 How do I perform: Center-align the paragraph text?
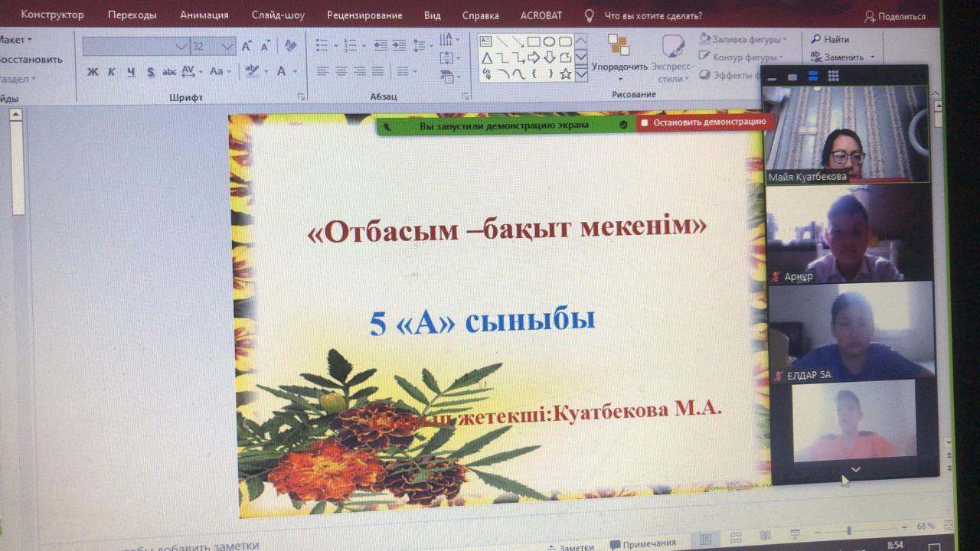click(x=341, y=71)
